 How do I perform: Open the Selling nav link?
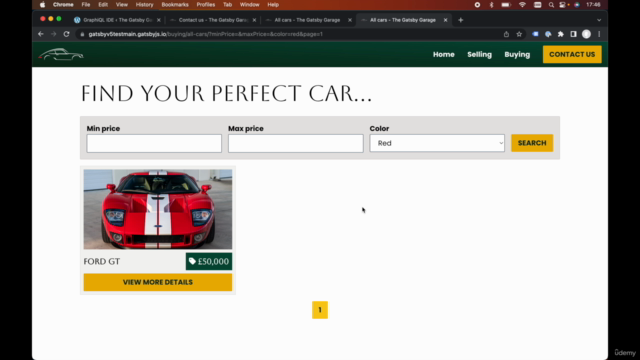pyautogui.click(x=480, y=55)
